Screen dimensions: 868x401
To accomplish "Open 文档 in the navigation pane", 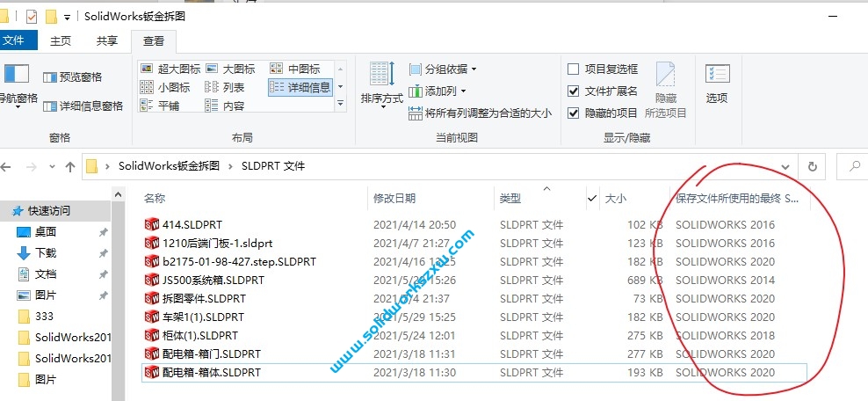I will (46, 273).
